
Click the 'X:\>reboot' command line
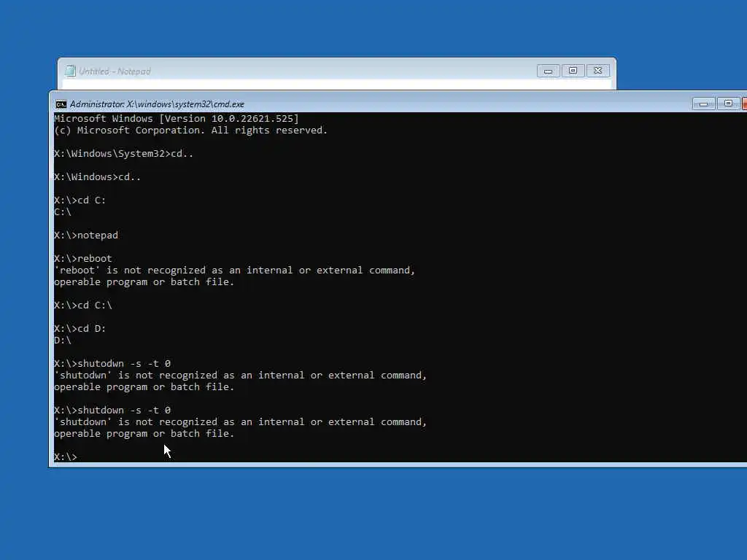pos(83,259)
